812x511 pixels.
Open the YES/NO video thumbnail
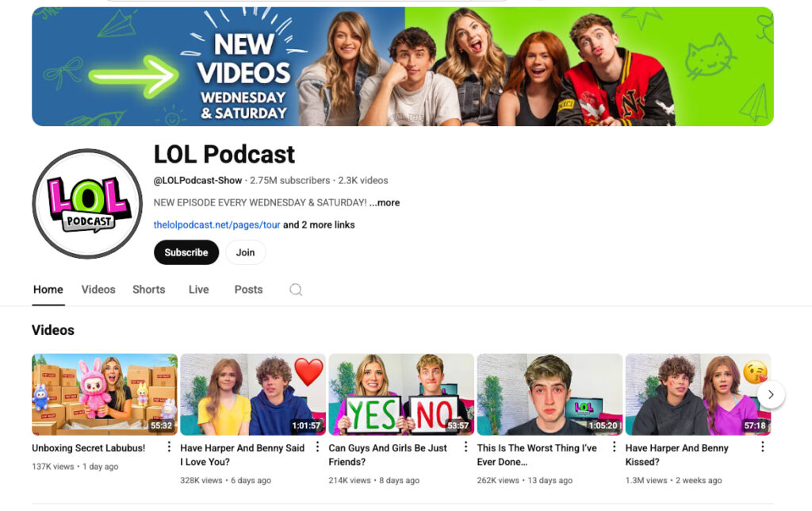click(400, 394)
